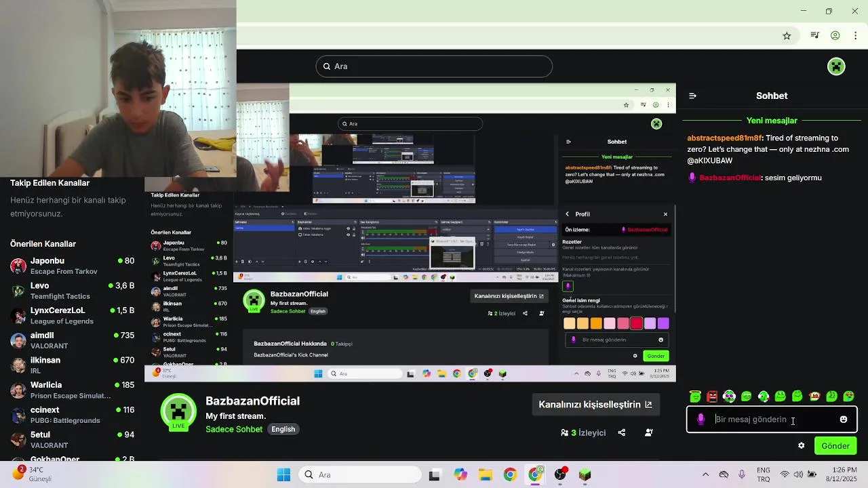Click the Kick search box Ara
The height and width of the screenshot is (488, 868).
pyautogui.click(x=434, y=66)
